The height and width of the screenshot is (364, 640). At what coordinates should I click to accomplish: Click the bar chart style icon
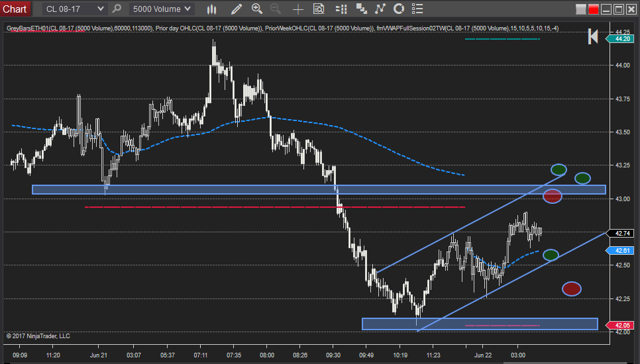pyautogui.click(x=211, y=9)
